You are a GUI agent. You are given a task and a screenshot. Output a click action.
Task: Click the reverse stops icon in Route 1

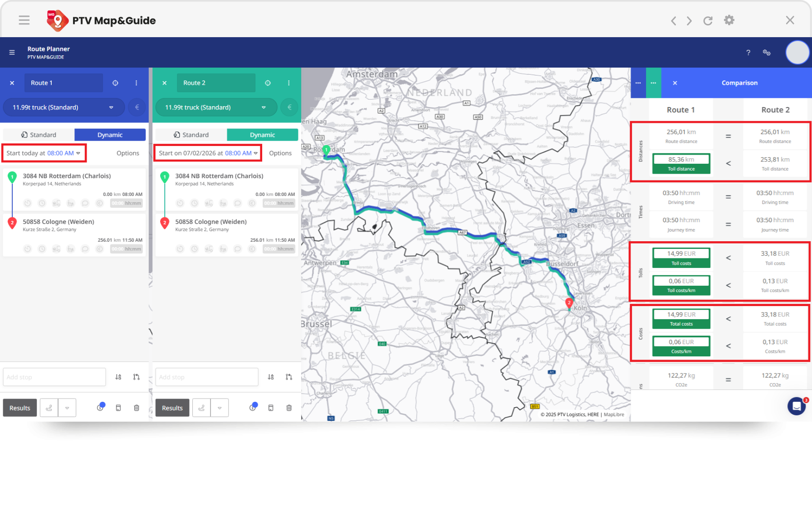[136, 377]
